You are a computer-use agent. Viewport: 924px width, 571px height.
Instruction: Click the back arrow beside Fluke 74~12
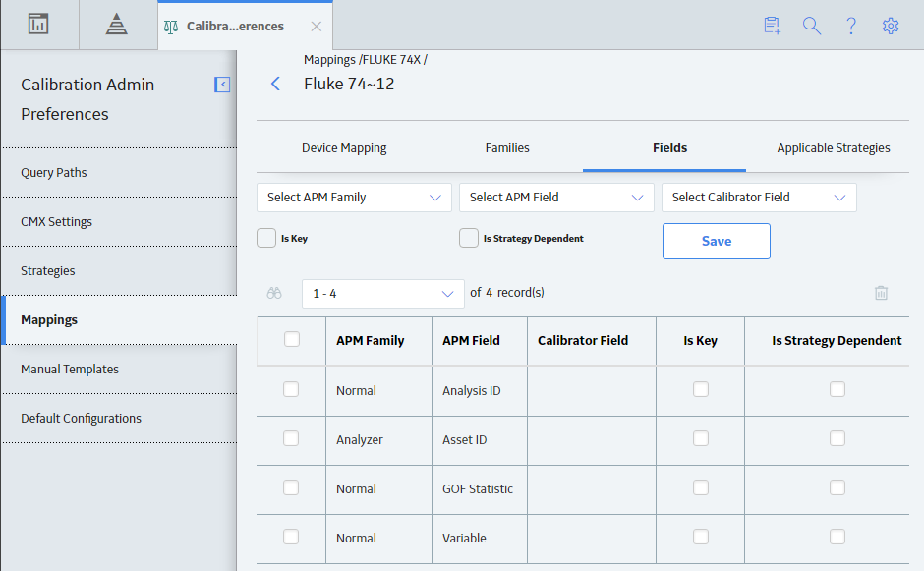(275, 84)
